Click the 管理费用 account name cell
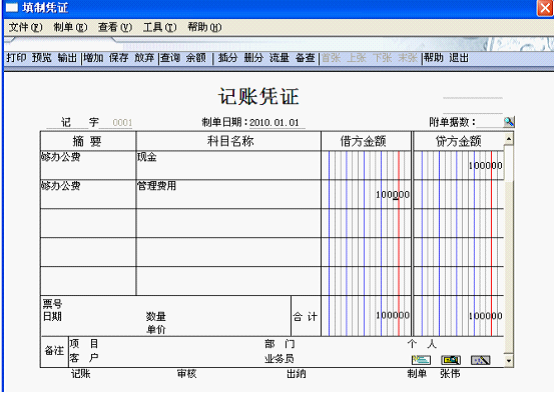This screenshot has height=393, width=554. (x=228, y=194)
